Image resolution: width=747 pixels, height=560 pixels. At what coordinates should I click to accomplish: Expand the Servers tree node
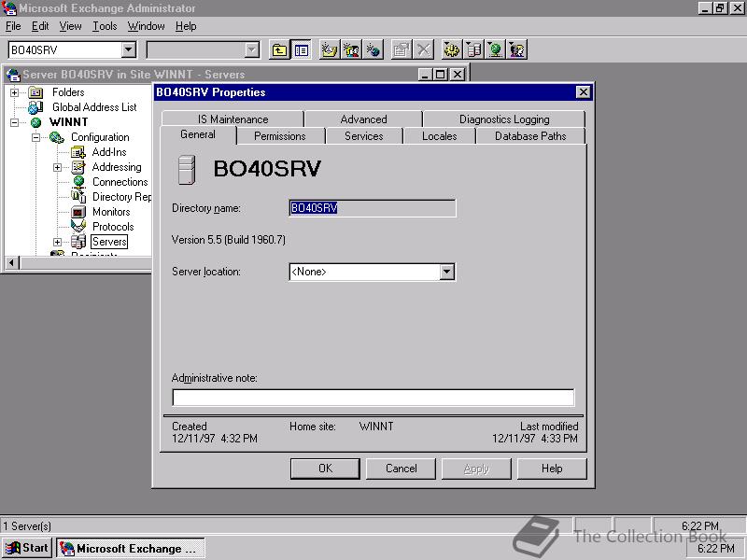pos(57,243)
